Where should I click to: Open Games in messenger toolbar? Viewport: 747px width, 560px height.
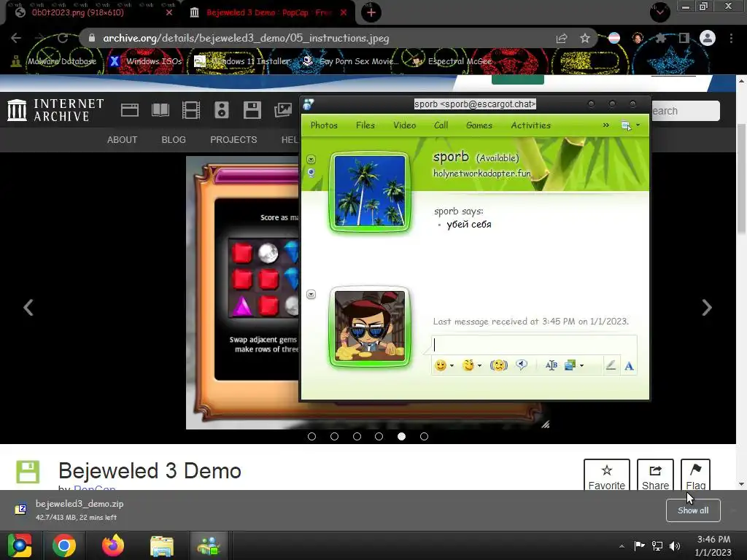(x=479, y=125)
